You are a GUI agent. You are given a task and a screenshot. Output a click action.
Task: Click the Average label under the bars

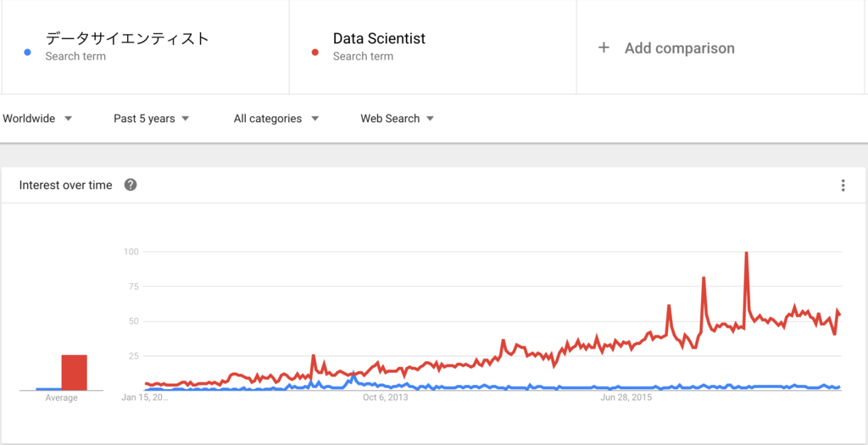61,398
